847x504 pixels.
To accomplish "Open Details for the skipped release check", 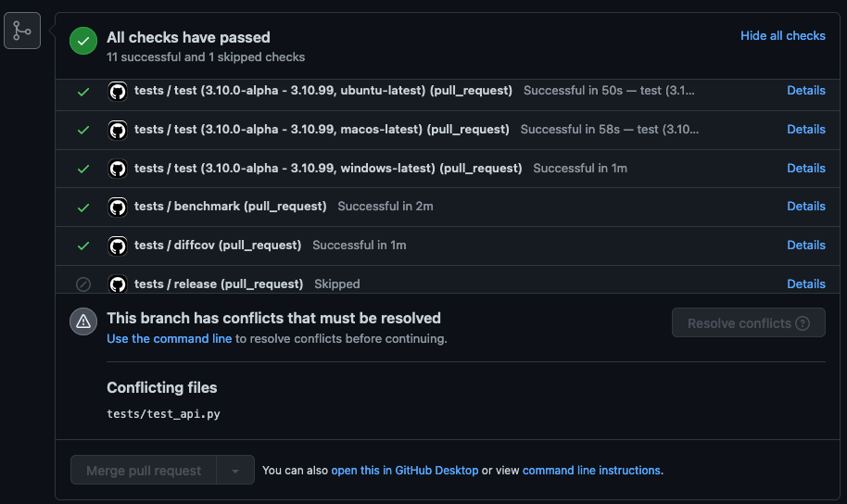I will [x=805, y=284].
